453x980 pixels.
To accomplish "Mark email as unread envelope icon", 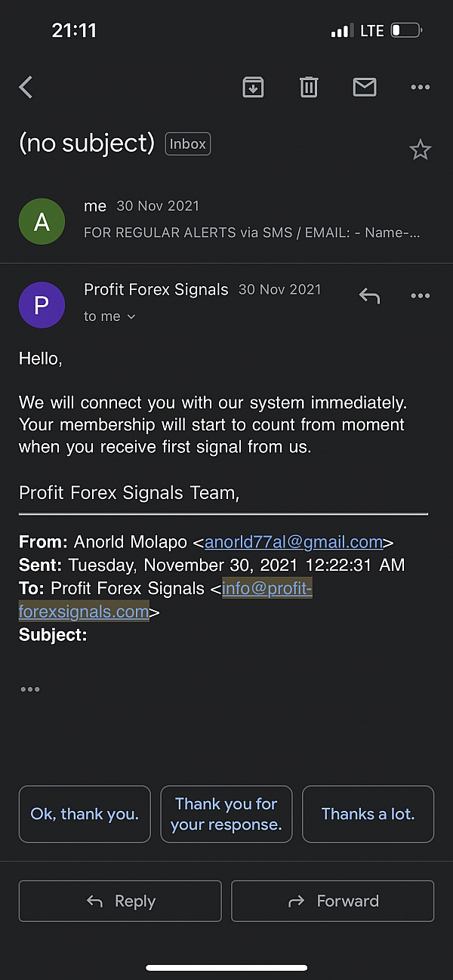I will click(x=365, y=88).
